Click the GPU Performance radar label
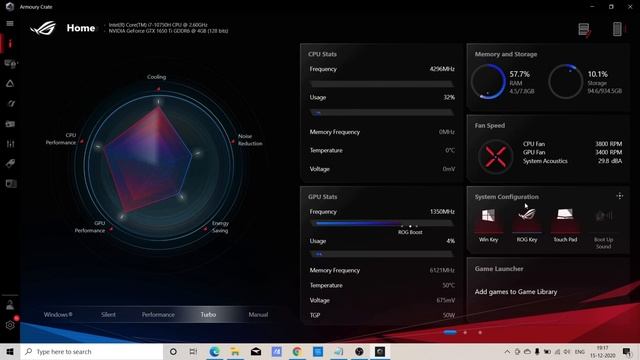The image size is (640, 360). 90,227
